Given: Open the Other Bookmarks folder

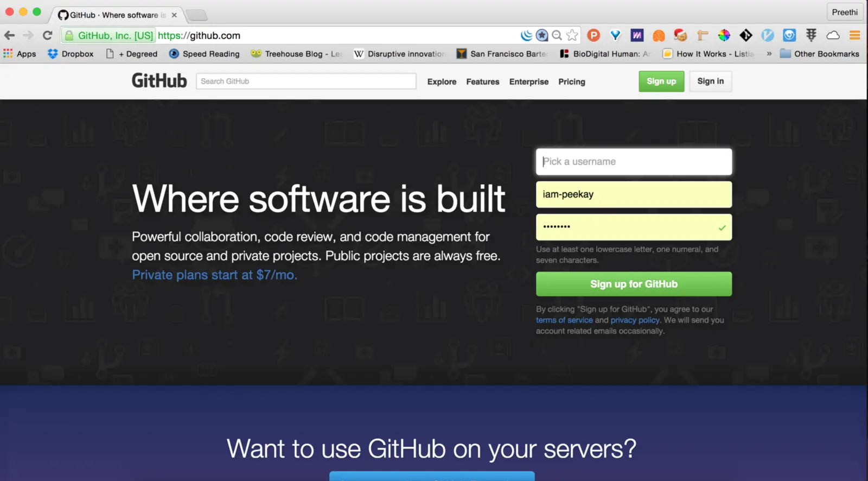Looking at the screenshot, I should pyautogui.click(x=820, y=54).
